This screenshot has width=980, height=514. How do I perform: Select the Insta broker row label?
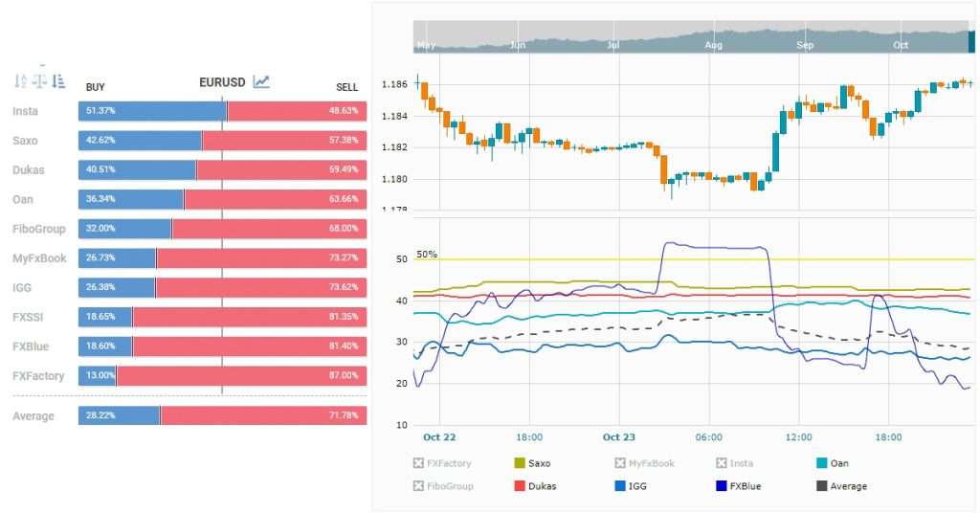tap(26, 111)
